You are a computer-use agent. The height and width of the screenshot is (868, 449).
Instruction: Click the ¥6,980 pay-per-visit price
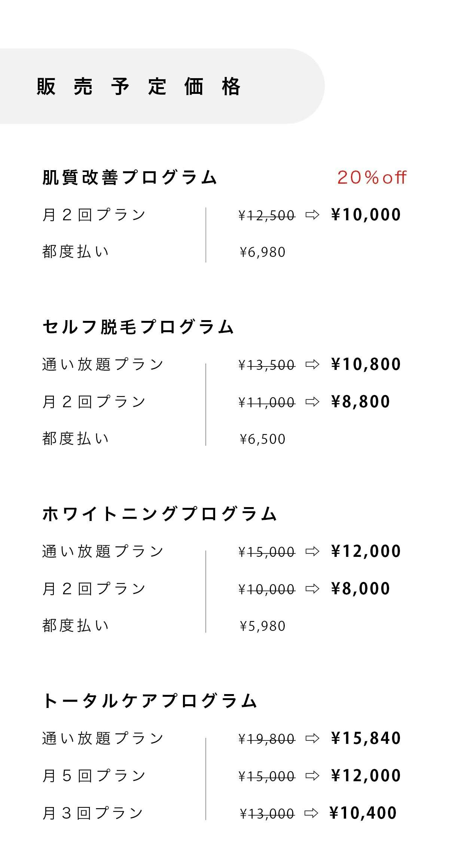[x=263, y=252]
